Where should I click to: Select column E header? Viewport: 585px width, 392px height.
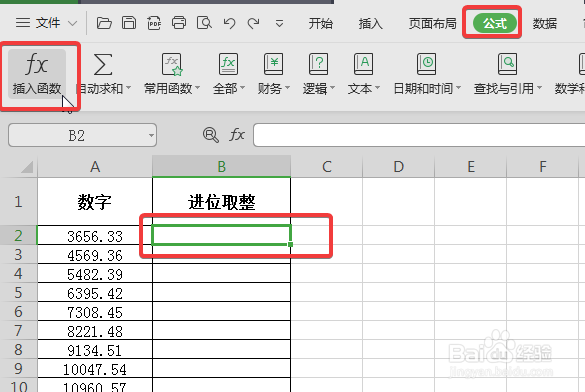click(471, 166)
